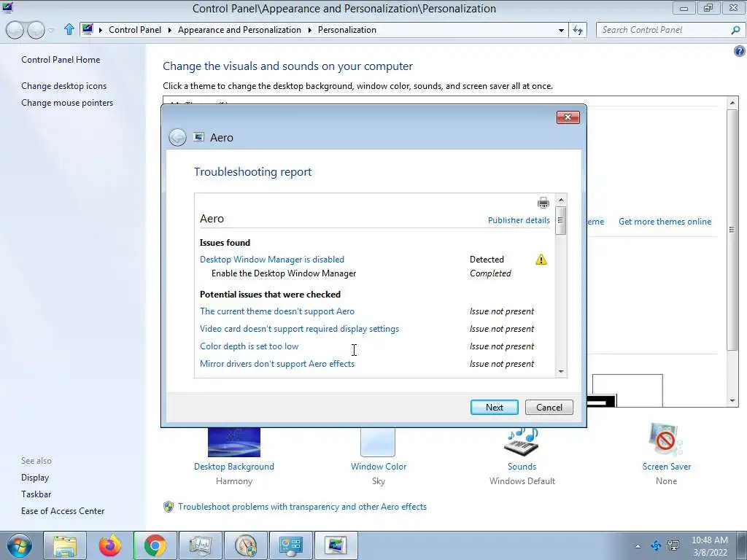Close the Aero troubleshooter dialog

point(568,117)
